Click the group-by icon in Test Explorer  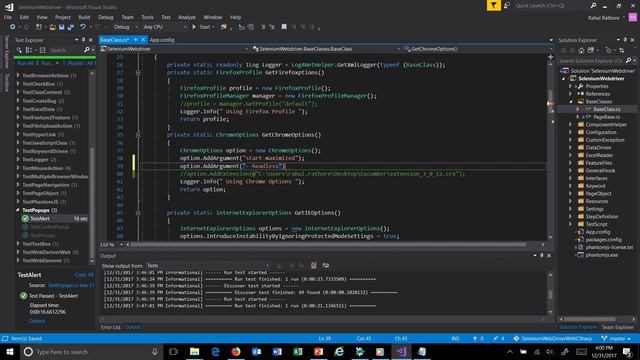click(29, 50)
